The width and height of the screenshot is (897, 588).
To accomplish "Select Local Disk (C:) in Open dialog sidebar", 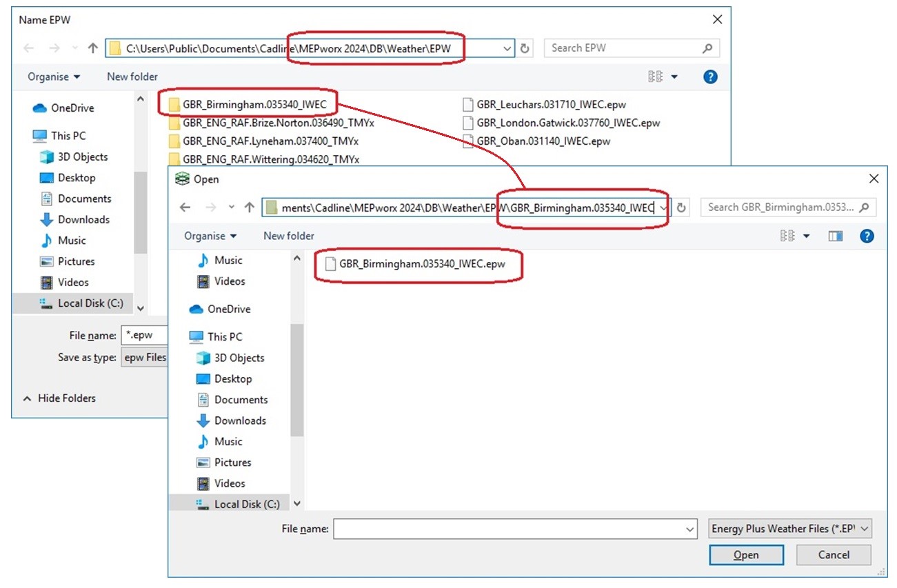I will tap(238, 504).
